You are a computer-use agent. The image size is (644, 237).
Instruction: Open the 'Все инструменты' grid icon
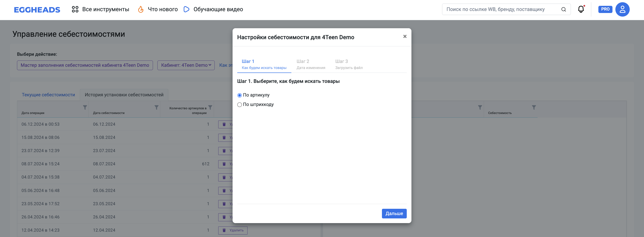pyautogui.click(x=75, y=9)
